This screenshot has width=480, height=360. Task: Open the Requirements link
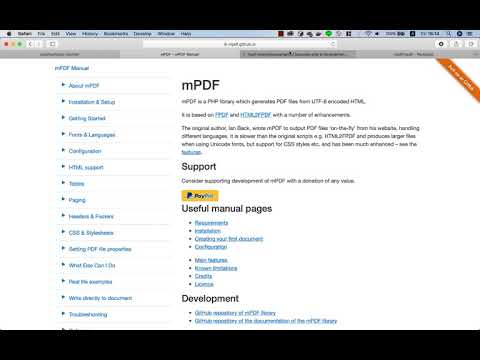(x=211, y=223)
